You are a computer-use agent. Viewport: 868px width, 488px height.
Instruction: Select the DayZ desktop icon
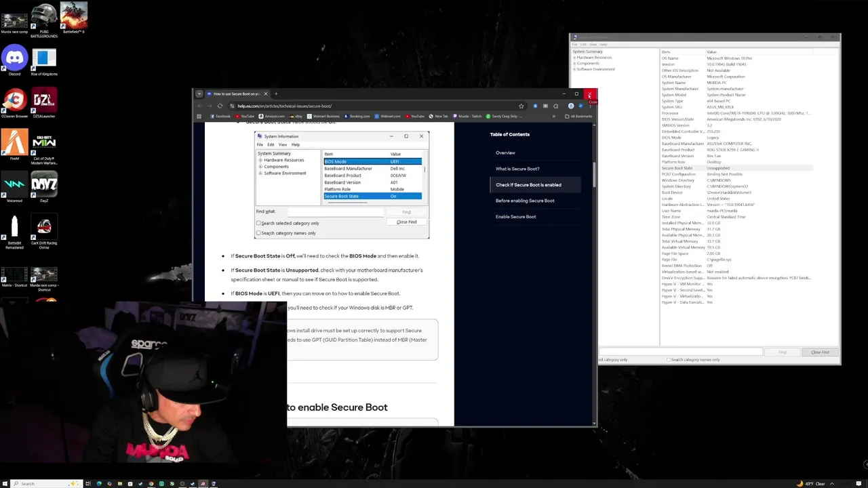(43, 187)
